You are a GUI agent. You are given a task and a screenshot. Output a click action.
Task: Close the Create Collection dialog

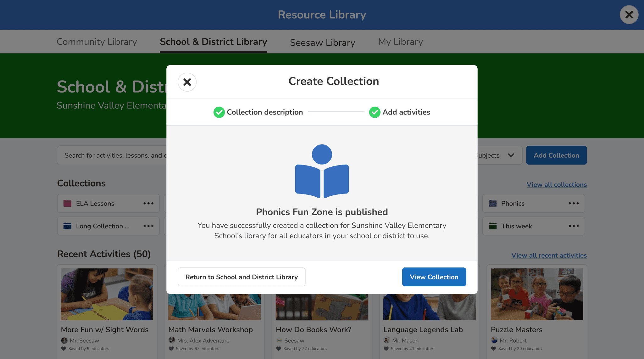coord(187,82)
